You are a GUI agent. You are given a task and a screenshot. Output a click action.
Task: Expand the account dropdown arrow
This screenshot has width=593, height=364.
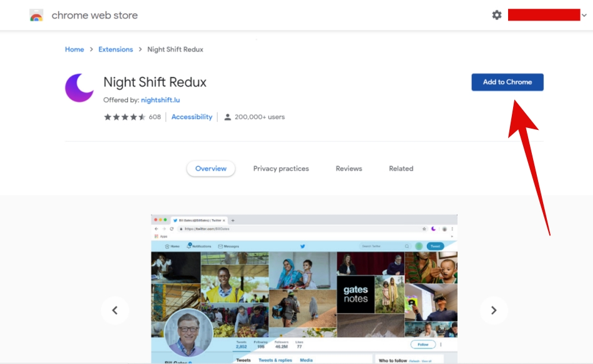[584, 15]
